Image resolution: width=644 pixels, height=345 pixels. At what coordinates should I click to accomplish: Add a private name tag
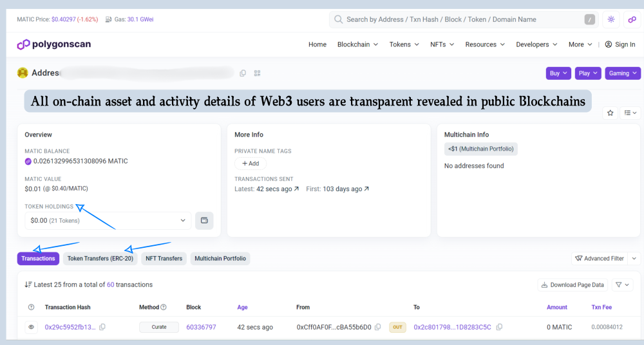251,163
